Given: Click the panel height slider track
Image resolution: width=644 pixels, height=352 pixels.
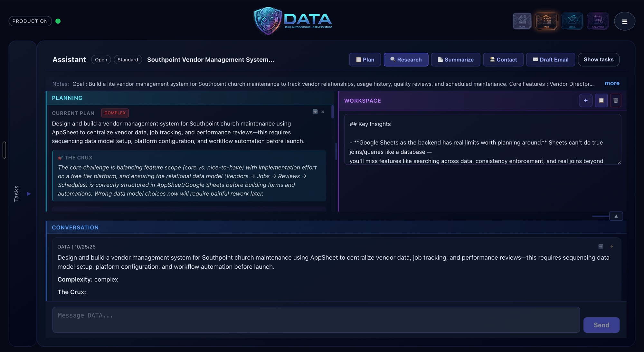Looking at the screenshot, I should click(600, 216).
